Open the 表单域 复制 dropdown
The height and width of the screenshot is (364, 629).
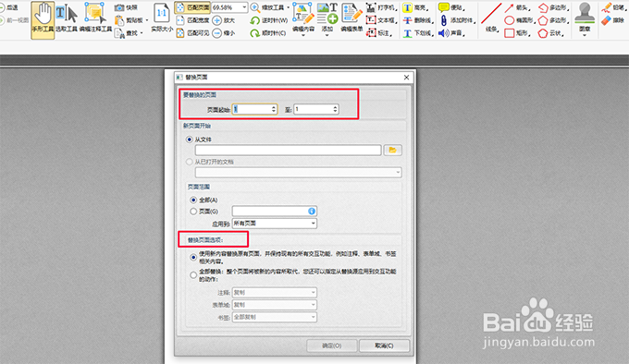click(275, 305)
